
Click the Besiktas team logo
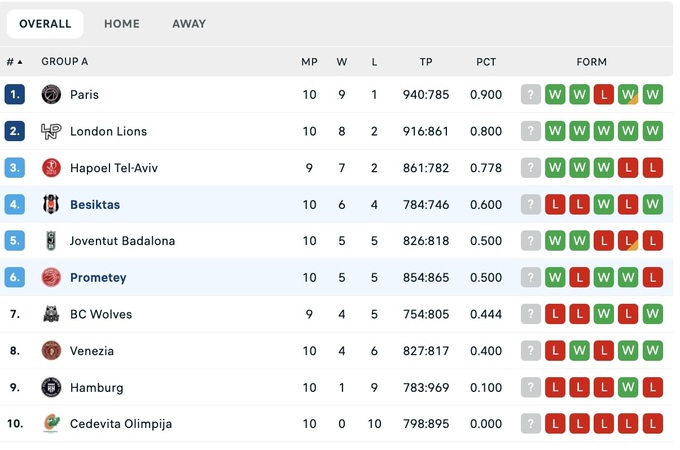click(51, 204)
